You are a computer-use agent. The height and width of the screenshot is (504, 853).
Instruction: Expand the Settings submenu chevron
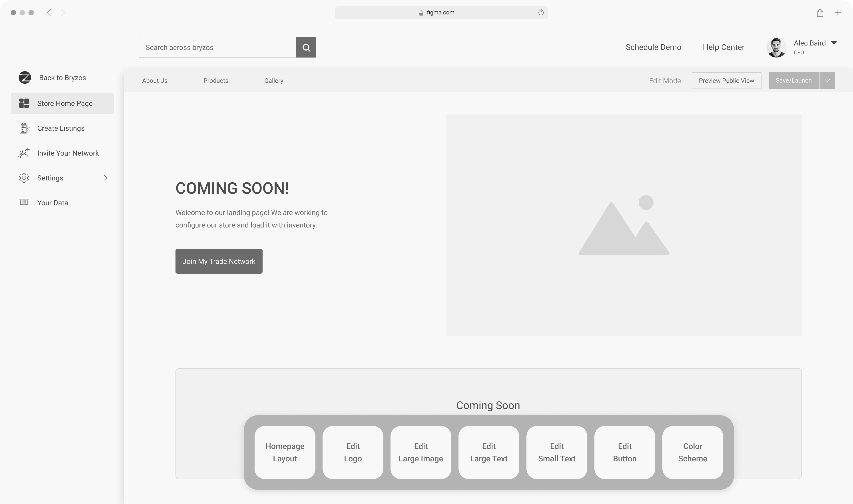pyautogui.click(x=106, y=178)
